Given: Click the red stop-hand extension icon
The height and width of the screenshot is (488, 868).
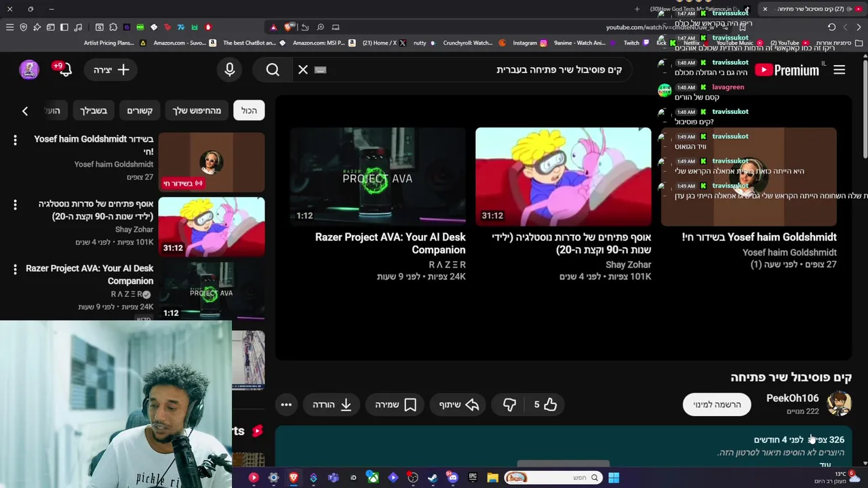Looking at the screenshot, I should point(208,27).
